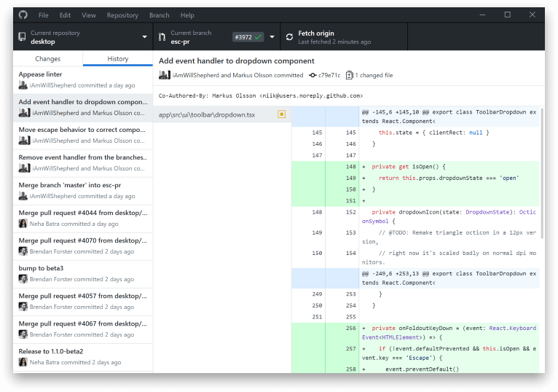The image size is (558, 392).
Task: Click commit SHA c79e71c
Action: coord(329,75)
